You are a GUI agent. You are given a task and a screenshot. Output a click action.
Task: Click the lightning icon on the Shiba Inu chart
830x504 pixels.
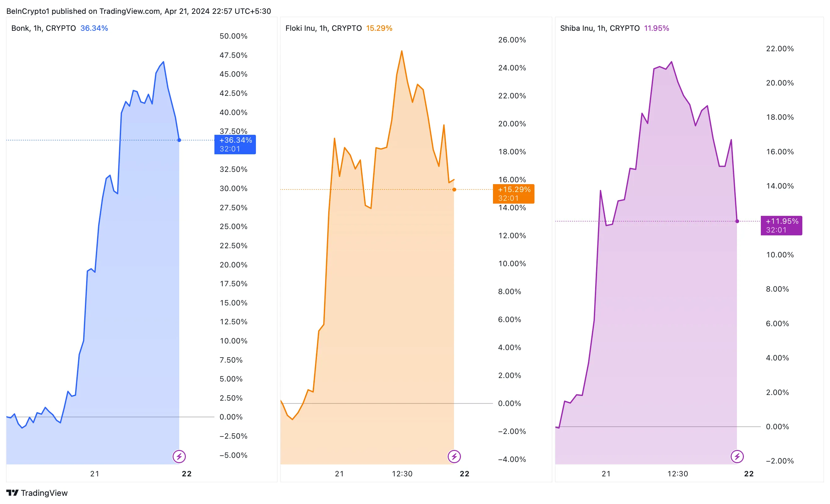point(737,457)
